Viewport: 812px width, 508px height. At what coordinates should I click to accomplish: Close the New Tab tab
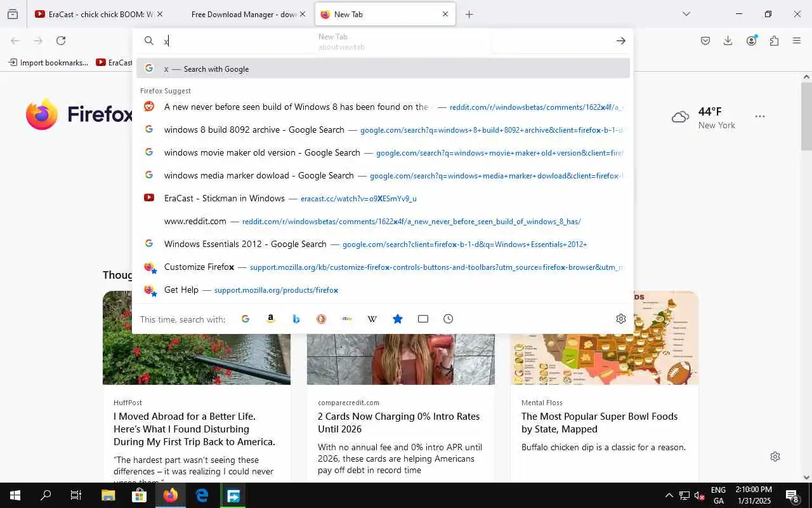pos(445,14)
